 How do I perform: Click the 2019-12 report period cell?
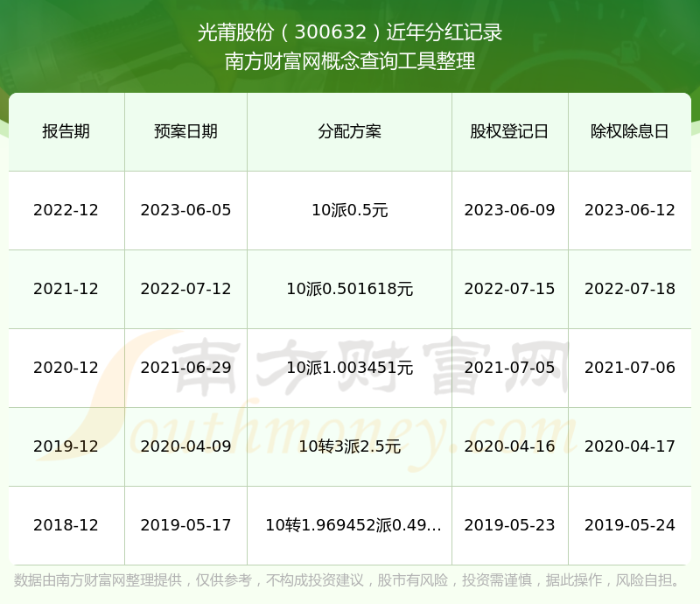click(x=66, y=446)
